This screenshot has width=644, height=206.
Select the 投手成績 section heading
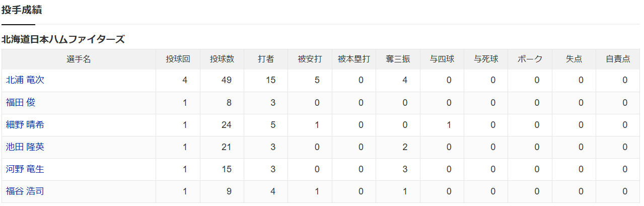22,10
